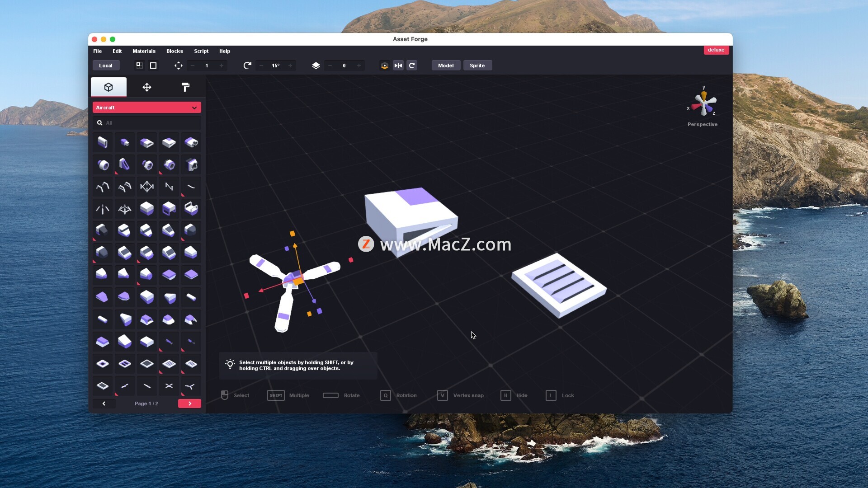This screenshot has width=868, height=488.
Task: Increase the 15° rotation step
Action: (x=290, y=66)
